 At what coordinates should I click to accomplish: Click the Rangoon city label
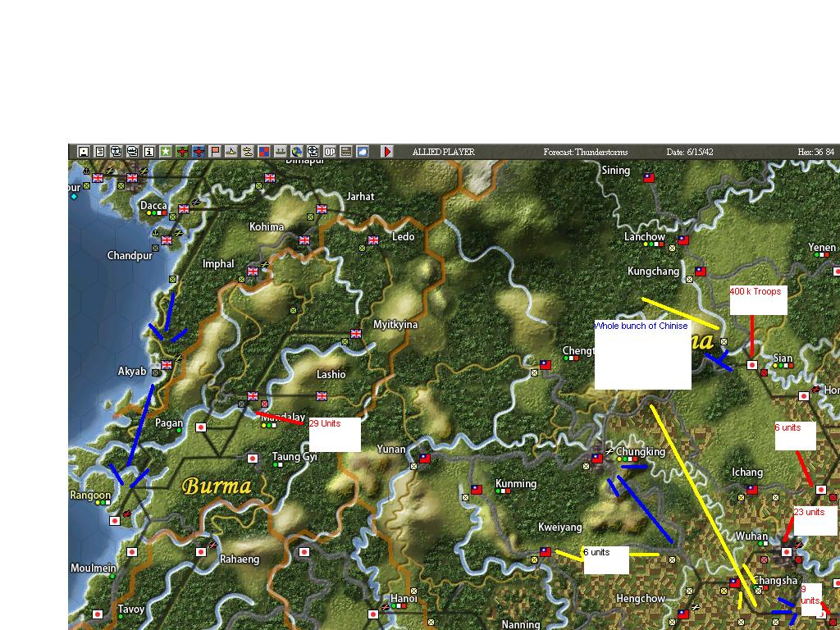click(x=90, y=495)
